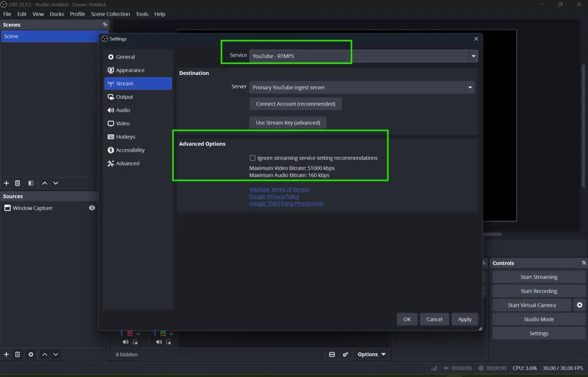
Task: Switch to Advanced settings page in sidebar
Action: pos(138,163)
